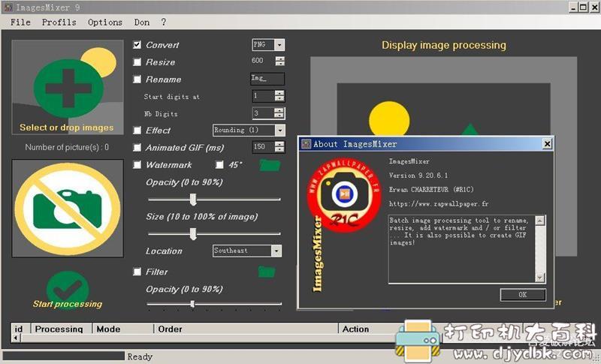The height and width of the screenshot is (364, 601).
Task: Close the About ImagesMixer dialog
Action: click(548, 144)
